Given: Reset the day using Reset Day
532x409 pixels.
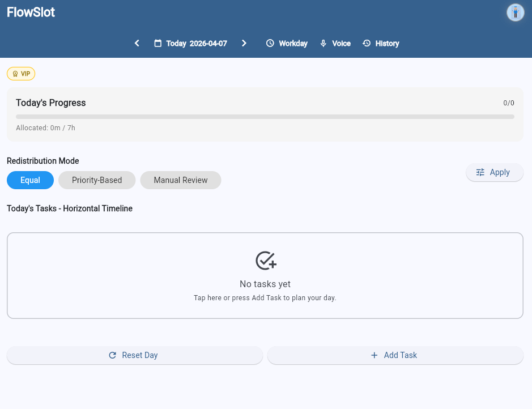Looking at the screenshot, I should pos(134,355).
